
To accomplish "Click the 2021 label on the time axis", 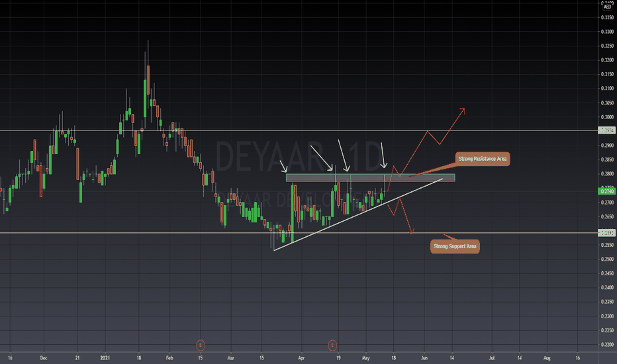I will click(105, 358).
